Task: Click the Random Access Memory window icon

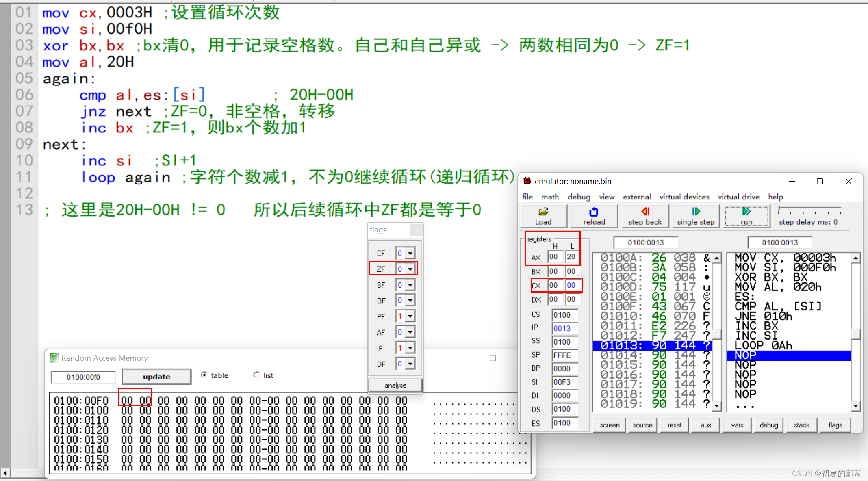Action: click(x=54, y=358)
